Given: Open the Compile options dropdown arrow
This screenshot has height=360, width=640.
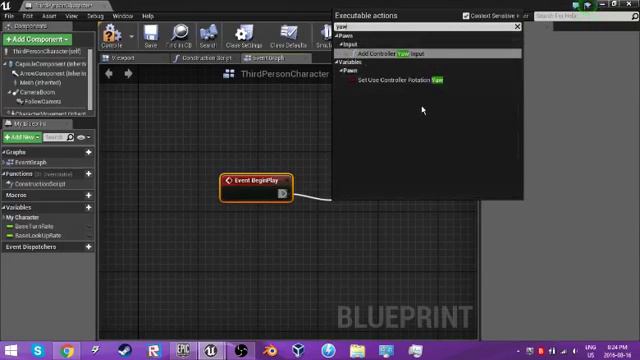Looking at the screenshot, I should (131, 36).
